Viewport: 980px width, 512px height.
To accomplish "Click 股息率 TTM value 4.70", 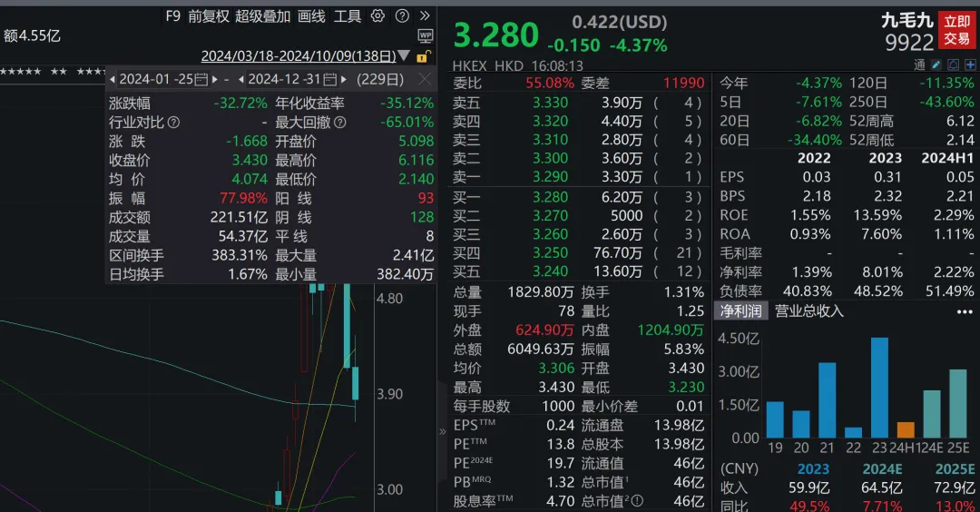I will [x=561, y=501].
